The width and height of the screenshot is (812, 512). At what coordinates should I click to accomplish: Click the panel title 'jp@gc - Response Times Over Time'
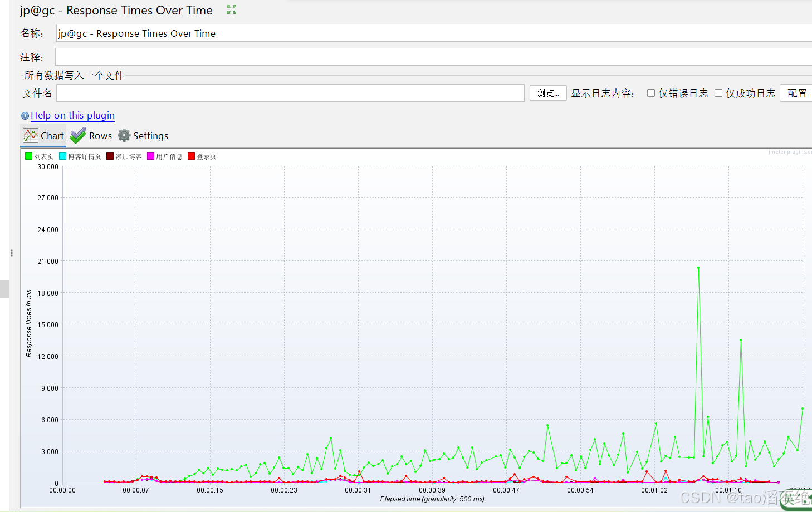click(116, 10)
